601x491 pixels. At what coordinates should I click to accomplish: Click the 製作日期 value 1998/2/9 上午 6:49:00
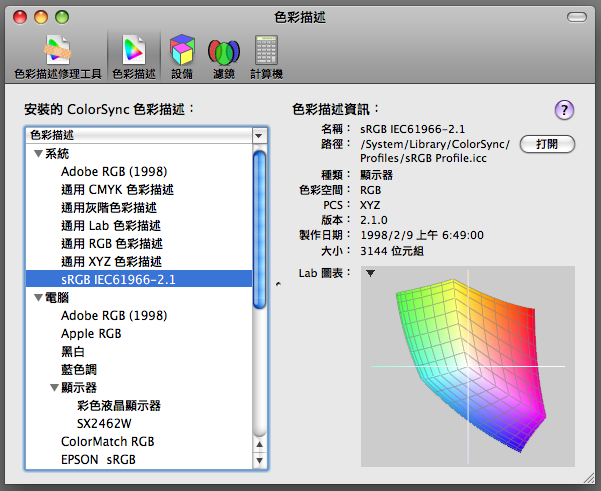422,235
